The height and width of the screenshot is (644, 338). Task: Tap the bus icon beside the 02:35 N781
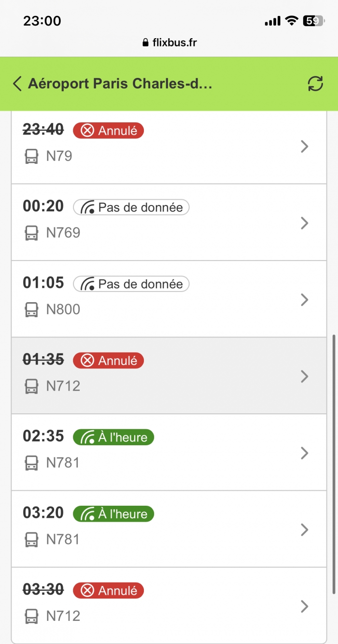tap(31, 463)
